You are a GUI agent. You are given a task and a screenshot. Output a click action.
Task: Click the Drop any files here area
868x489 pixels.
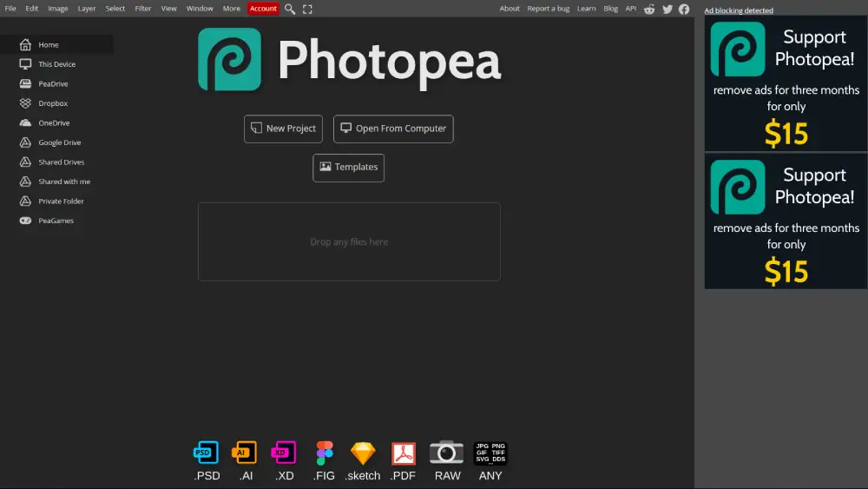pyautogui.click(x=349, y=241)
